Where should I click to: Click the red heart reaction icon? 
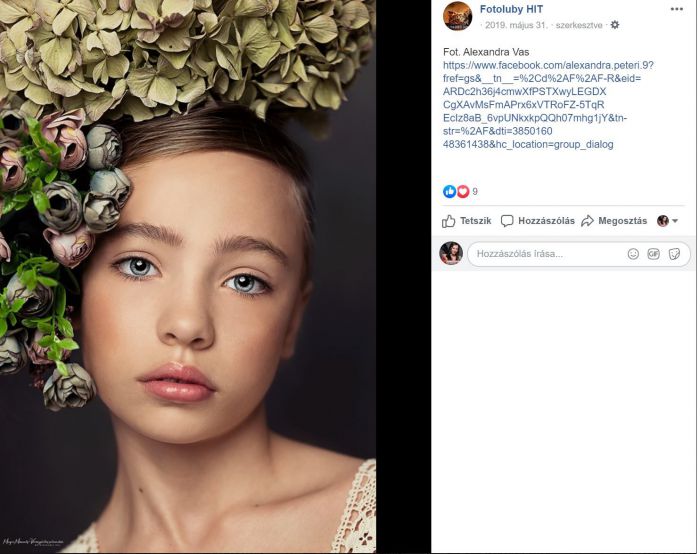point(463,192)
